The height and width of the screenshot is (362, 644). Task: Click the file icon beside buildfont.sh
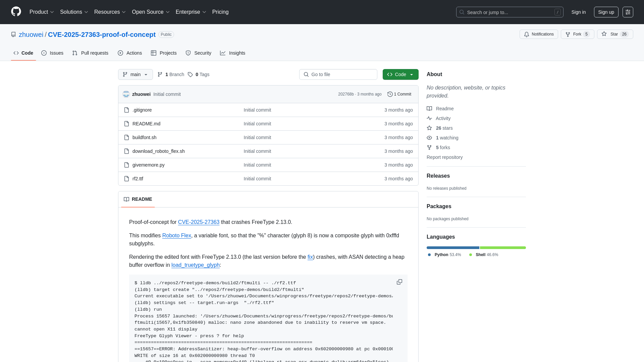(x=126, y=137)
